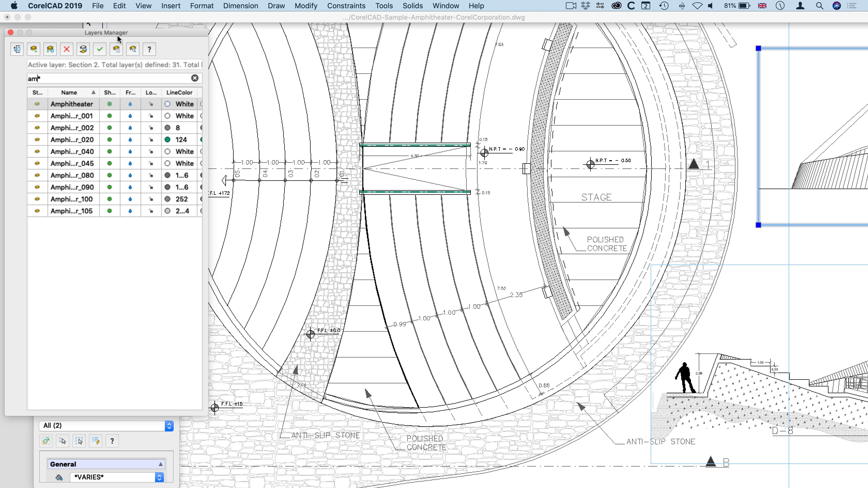Click the New Layer icon
This screenshot has height=488, width=868.
tap(33, 50)
